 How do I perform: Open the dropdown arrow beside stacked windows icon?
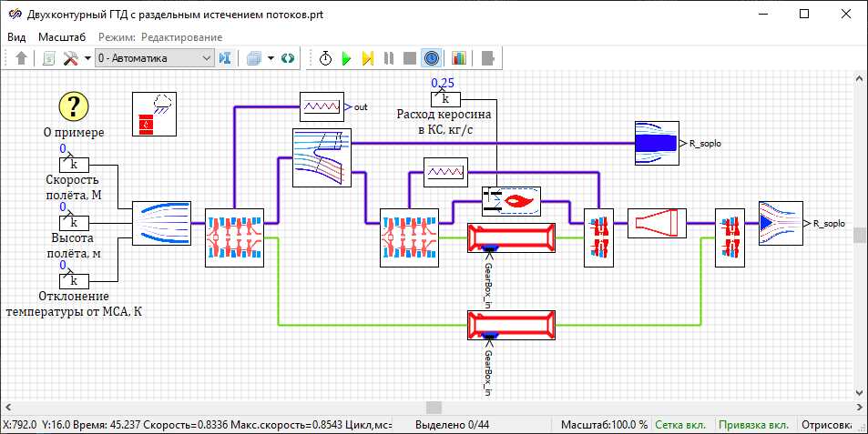pyautogui.click(x=271, y=58)
